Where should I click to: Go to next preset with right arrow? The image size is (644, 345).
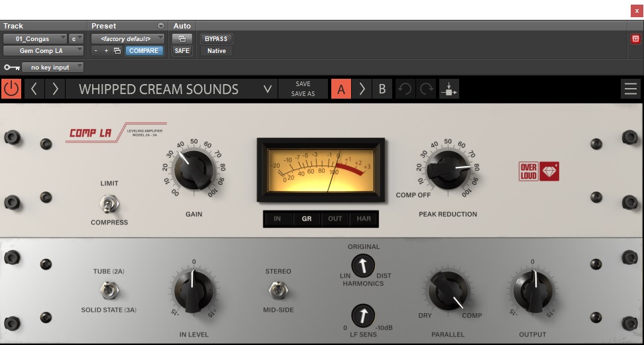[x=55, y=89]
